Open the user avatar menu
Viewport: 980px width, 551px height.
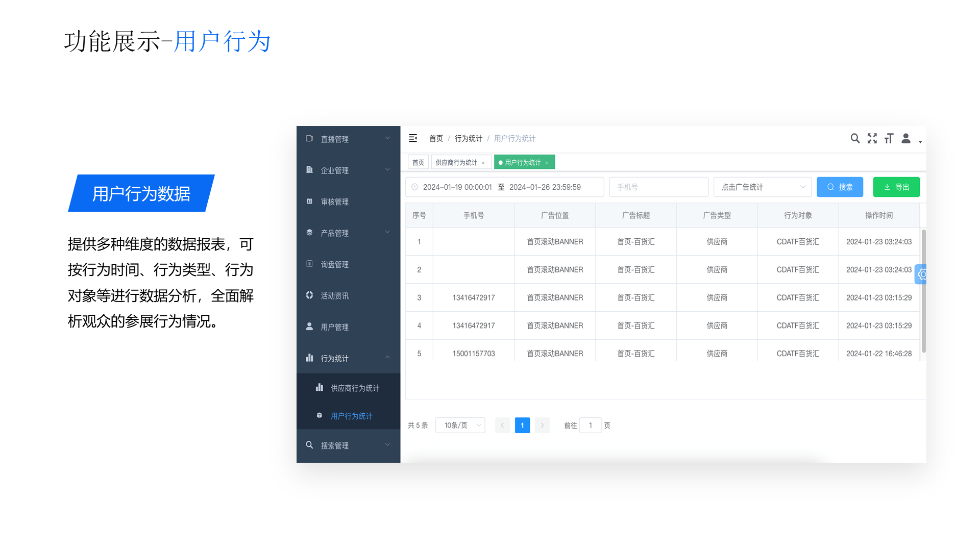click(906, 139)
